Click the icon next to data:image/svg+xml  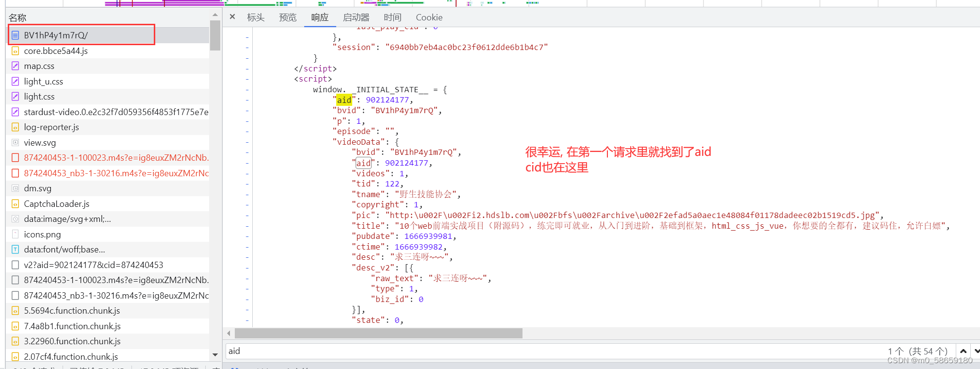pos(15,219)
